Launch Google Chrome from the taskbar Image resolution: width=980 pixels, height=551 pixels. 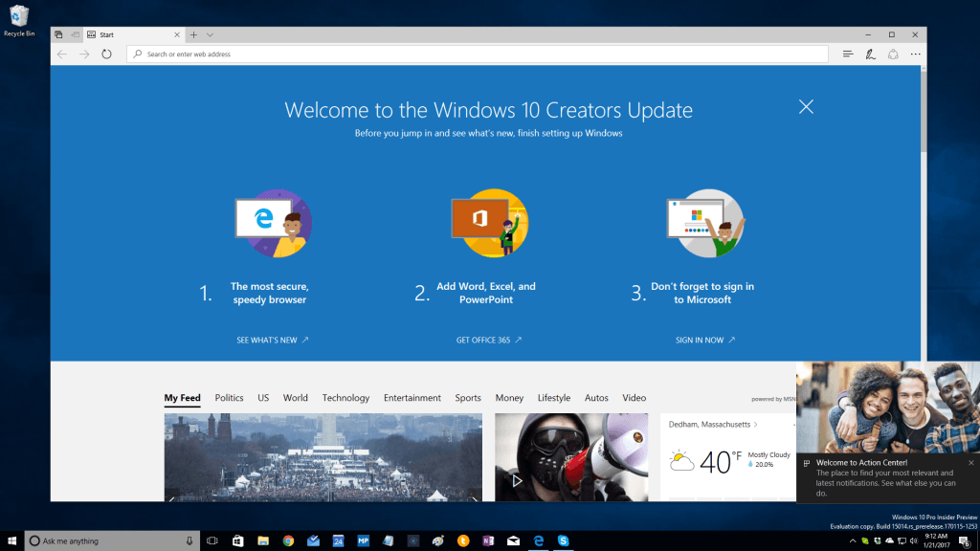288,540
